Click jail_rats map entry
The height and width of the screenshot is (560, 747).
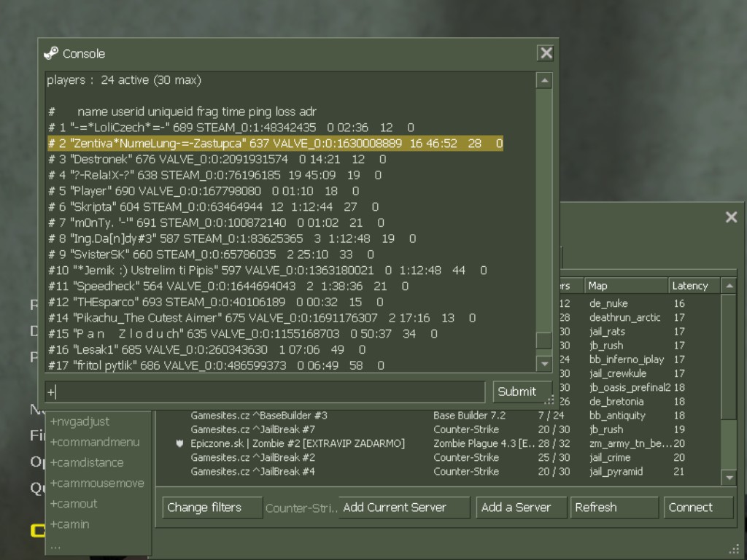(607, 332)
